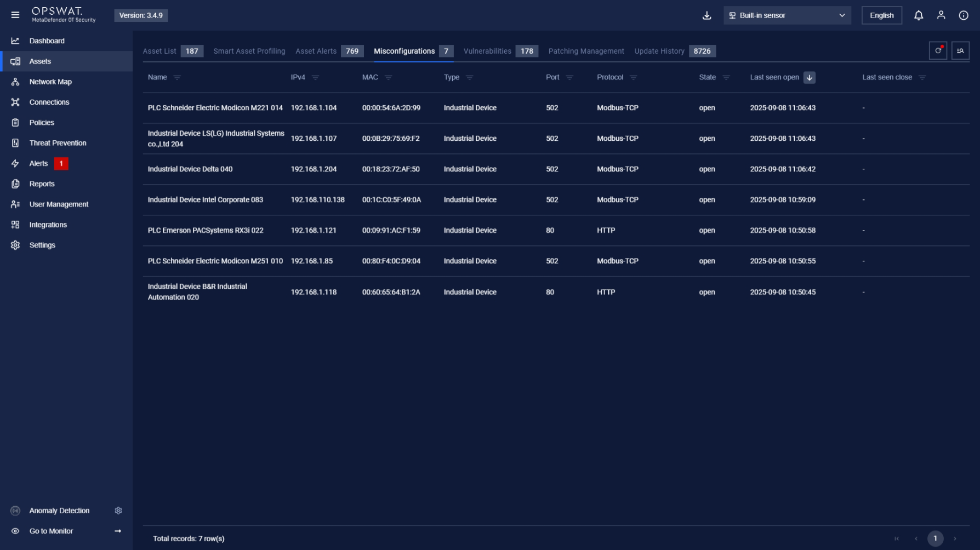This screenshot has width=980, height=550.
Task: Filter the IPv4 column
Action: (315, 78)
